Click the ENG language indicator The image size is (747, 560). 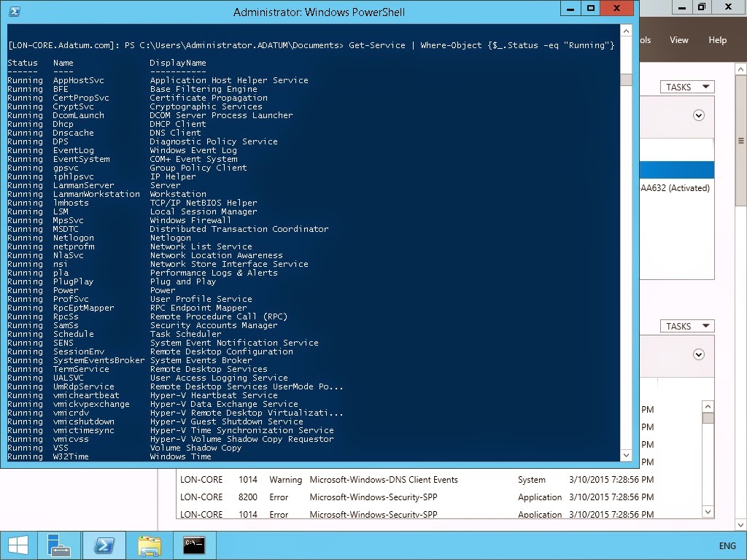click(x=727, y=545)
